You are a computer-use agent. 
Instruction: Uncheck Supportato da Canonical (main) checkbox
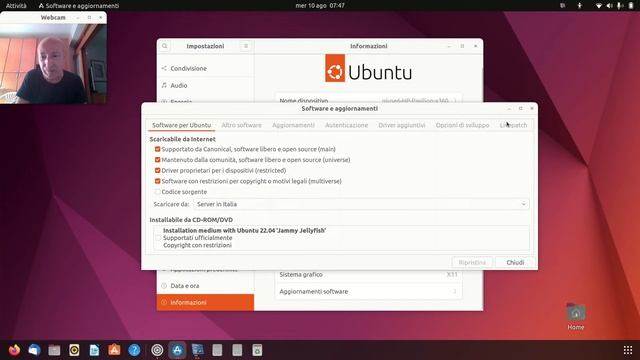pyautogui.click(x=158, y=149)
